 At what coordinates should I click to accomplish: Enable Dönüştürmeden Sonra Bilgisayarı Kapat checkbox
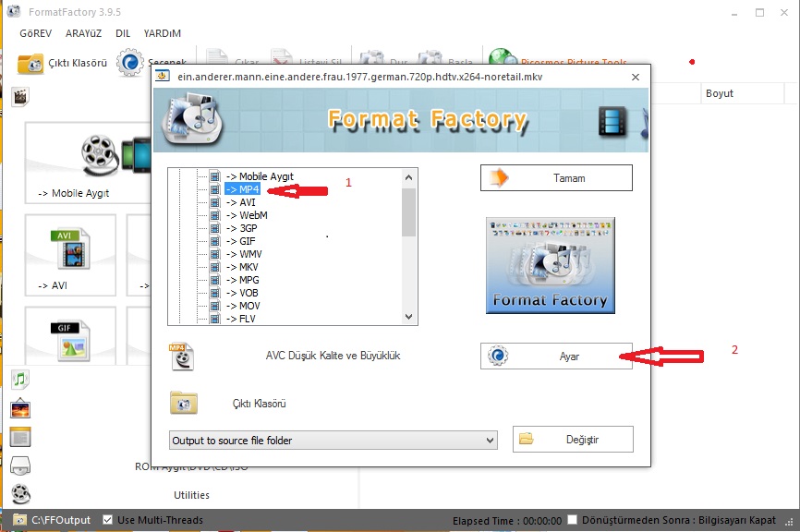573,520
